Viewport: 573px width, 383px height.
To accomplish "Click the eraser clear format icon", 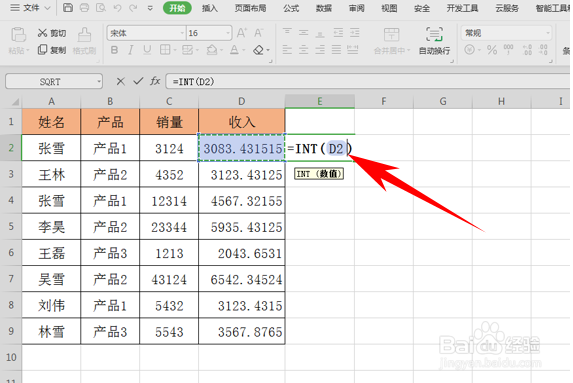I will [x=258, y=50].
